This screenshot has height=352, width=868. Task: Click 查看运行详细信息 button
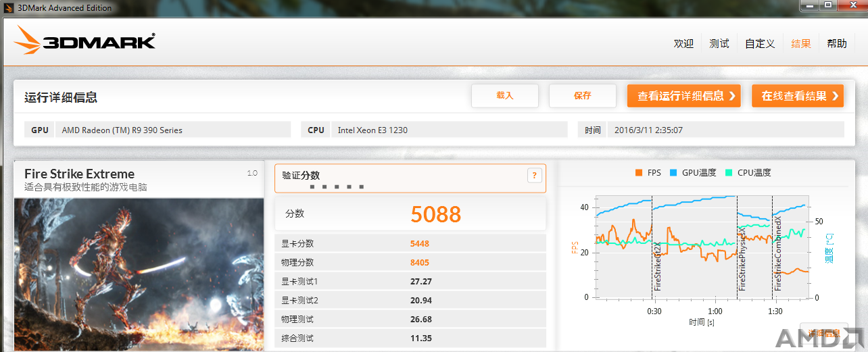pos(684,96)
